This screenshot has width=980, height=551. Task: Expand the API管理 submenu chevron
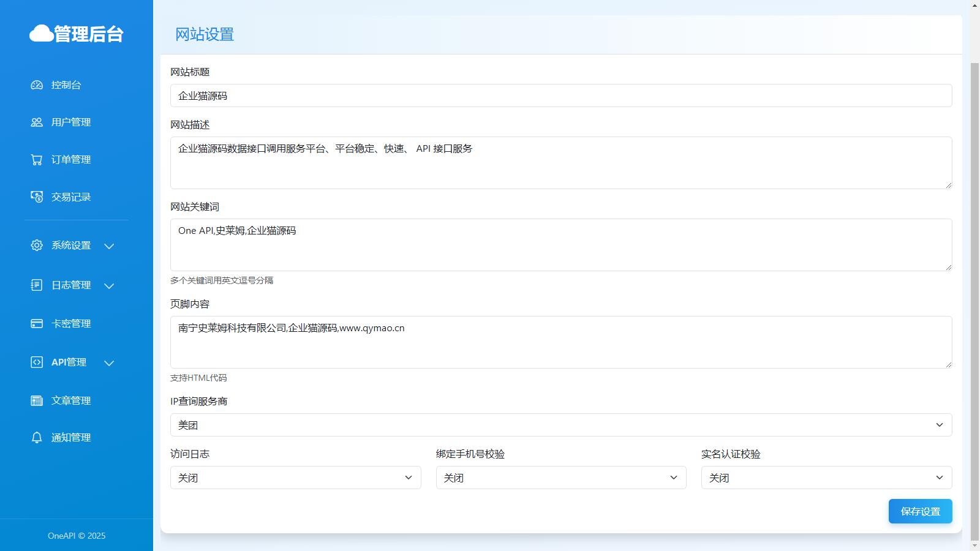(x=109, y=363)
